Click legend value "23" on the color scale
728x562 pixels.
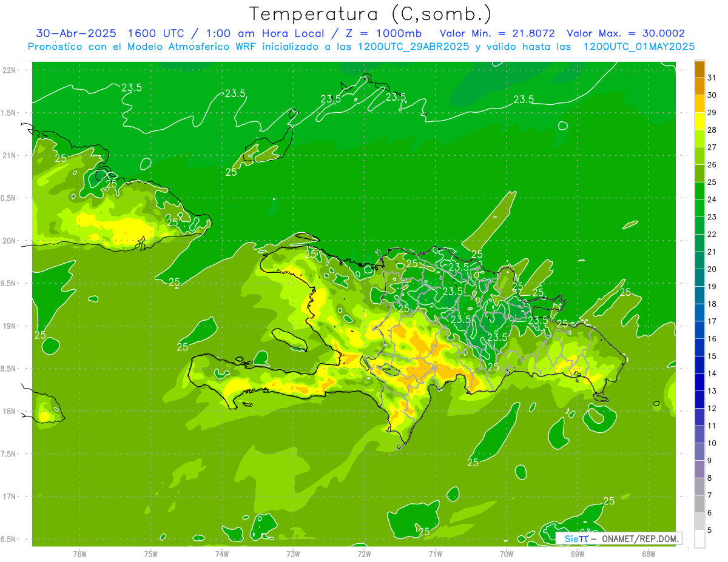click(712, 217)
